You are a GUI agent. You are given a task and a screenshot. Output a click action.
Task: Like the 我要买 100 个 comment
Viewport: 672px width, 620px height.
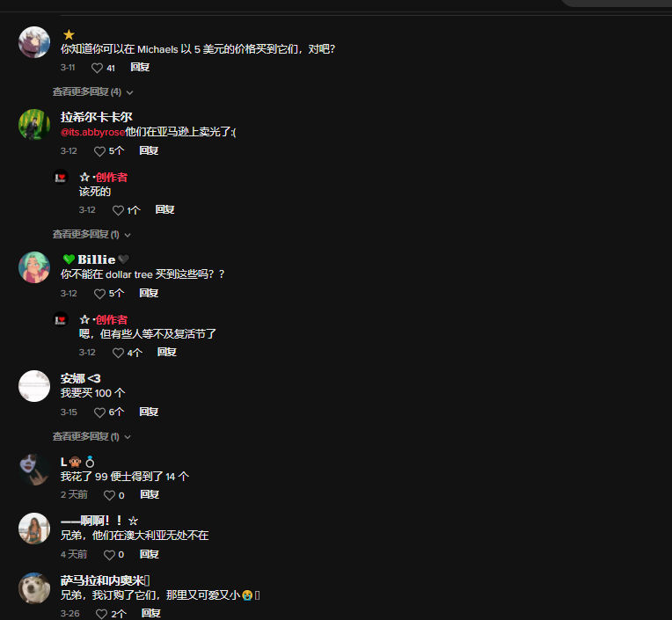click(x=100, y=412)
